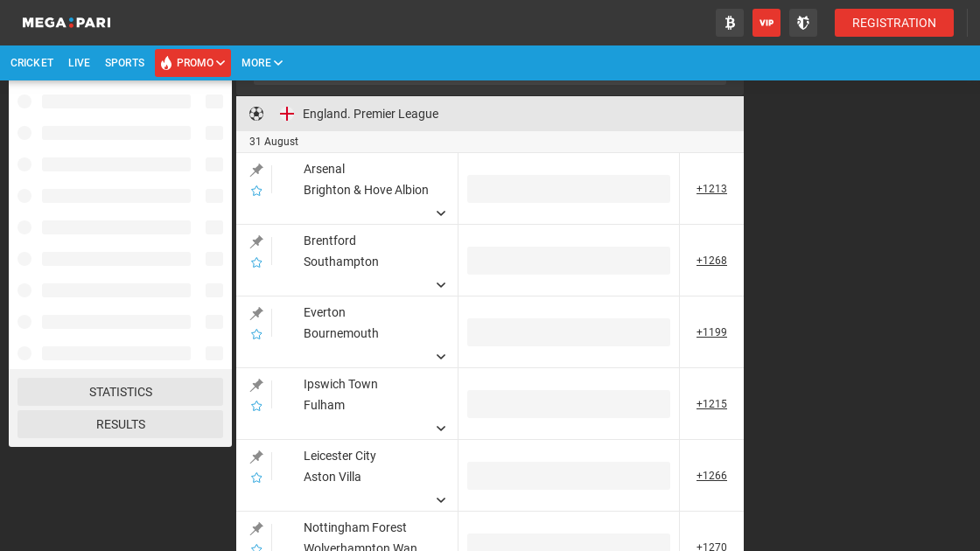
Task: Expand the Everton match details chevron
Action: click(441, 357)
